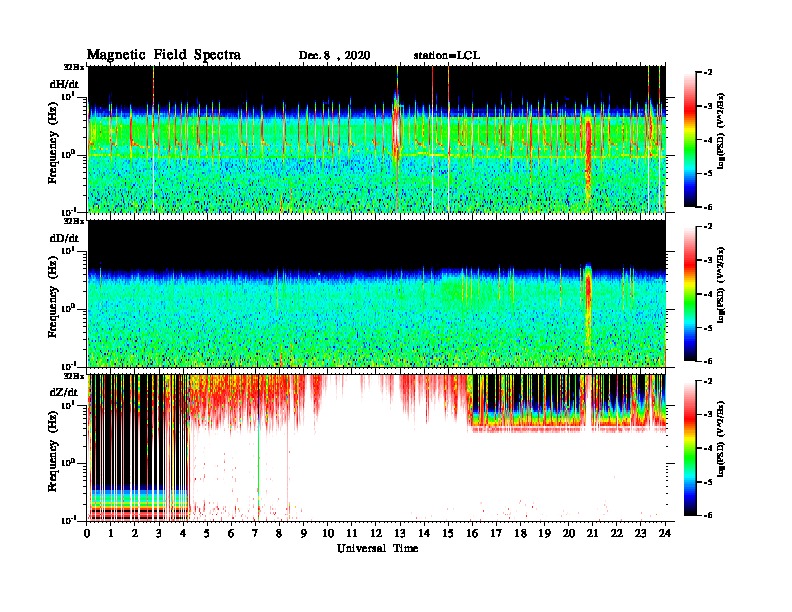Click the x-axis tick label '17'
The height and width of the screenshot is (612, 792).
pos(496,534)
